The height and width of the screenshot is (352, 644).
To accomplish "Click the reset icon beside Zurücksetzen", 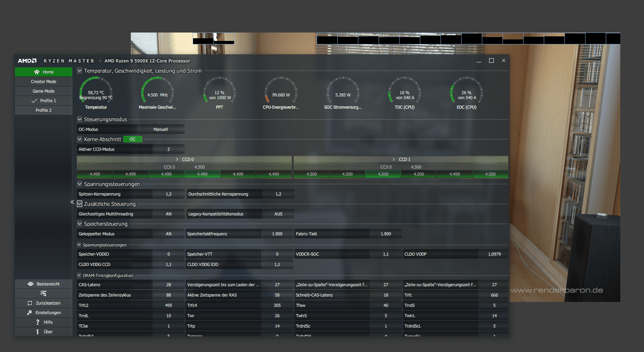I will pos(30,303).
